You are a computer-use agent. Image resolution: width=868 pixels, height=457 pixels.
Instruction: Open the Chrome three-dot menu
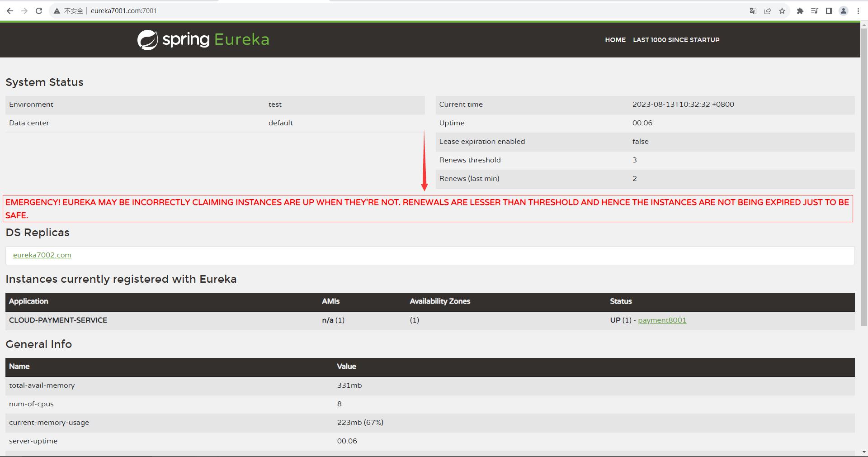(x=858, y=11)
